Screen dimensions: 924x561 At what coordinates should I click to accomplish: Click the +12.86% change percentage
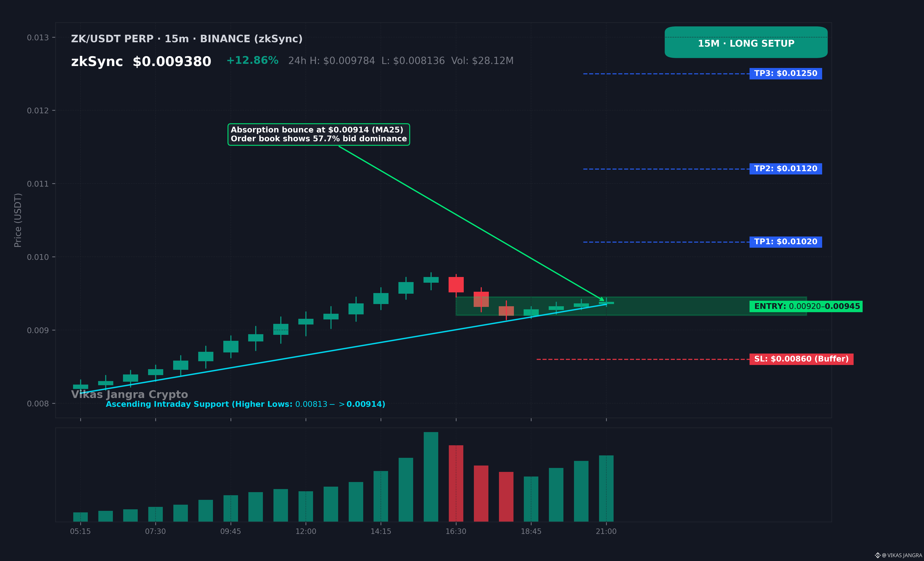tap(252, 60)
